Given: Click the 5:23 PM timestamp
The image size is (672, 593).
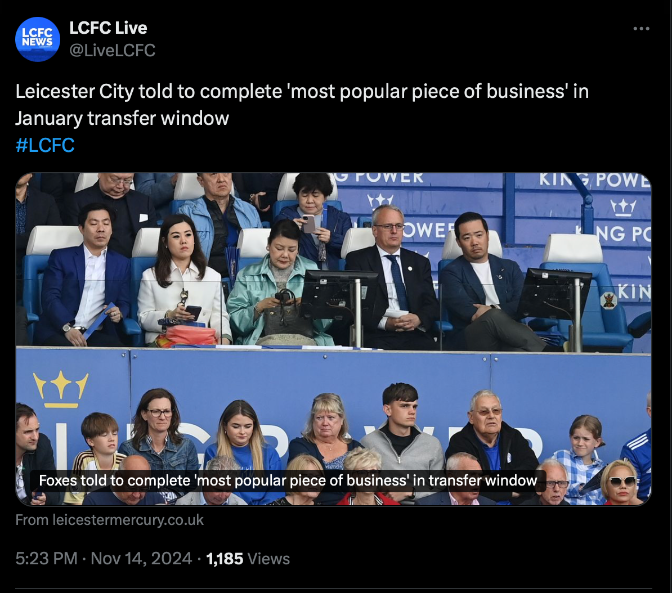Looking at the screenshot, I should tap(47, 559).
